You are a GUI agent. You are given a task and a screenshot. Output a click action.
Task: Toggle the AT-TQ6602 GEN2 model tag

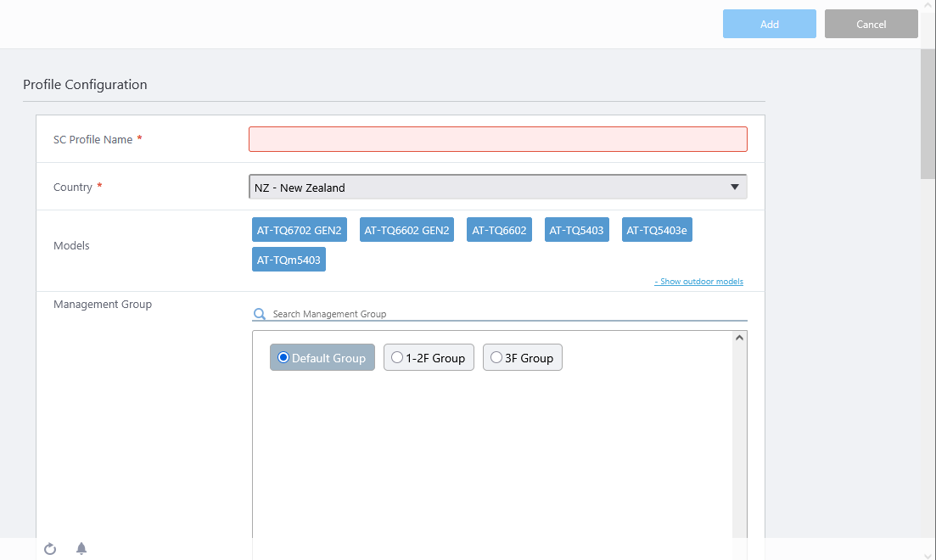click(406, 230)
